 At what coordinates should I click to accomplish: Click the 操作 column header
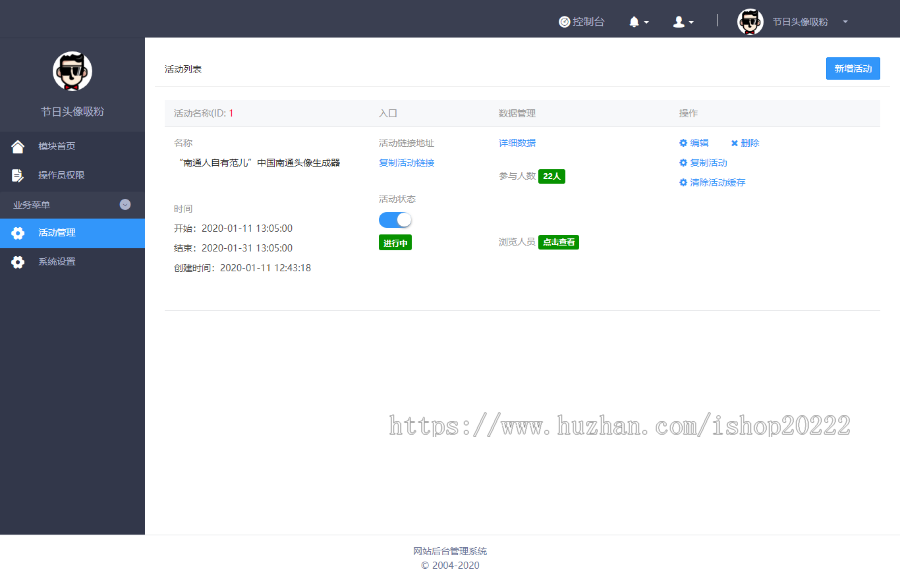click(688, 113)
